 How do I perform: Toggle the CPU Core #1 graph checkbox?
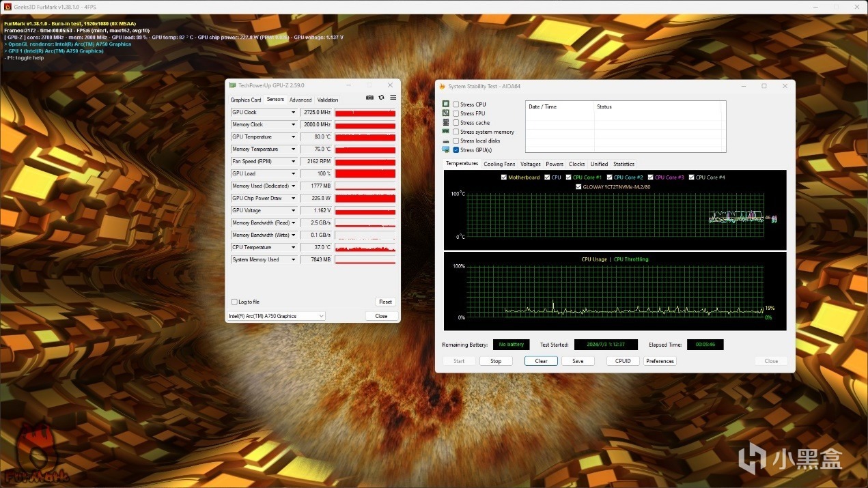pyautogui.click(x=568, y=177)
